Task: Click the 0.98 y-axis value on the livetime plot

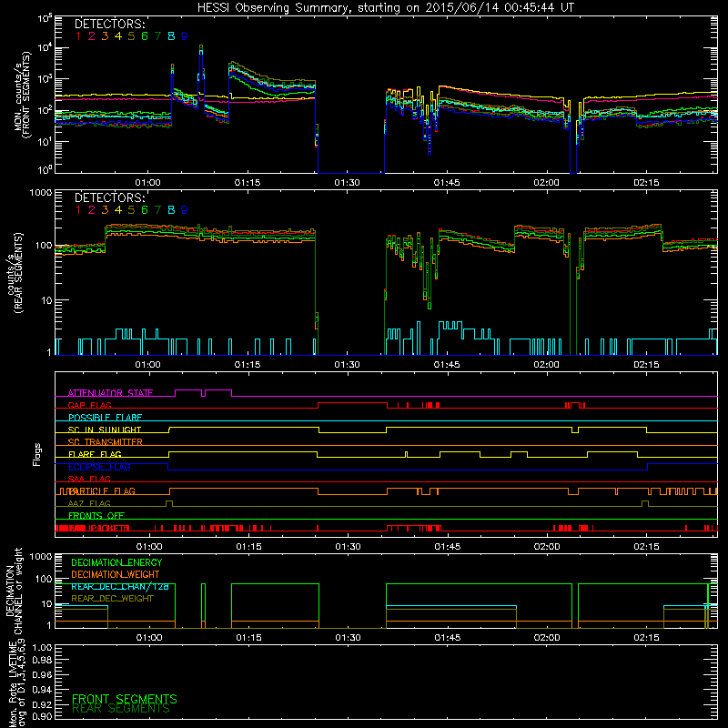Action: [42, 661]
